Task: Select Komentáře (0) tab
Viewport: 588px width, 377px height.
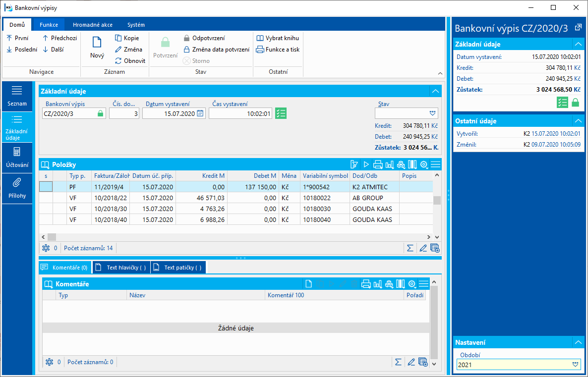Action: click(64, 268)
